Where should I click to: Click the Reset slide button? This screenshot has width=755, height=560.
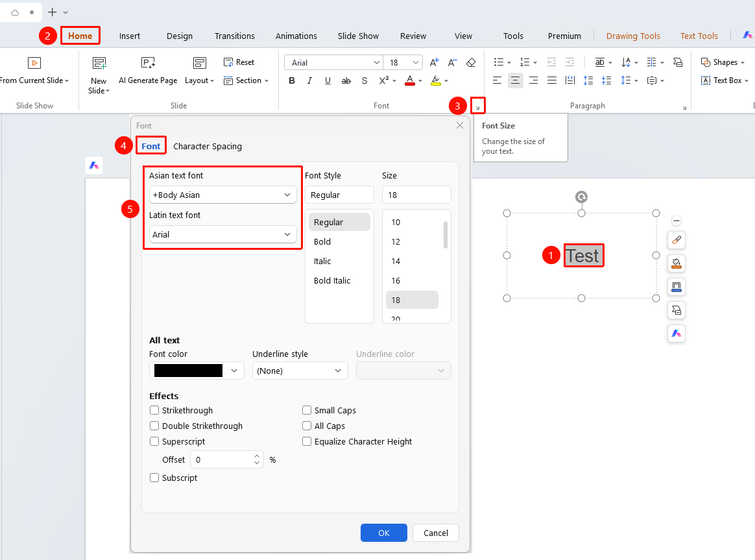point(239,62)
